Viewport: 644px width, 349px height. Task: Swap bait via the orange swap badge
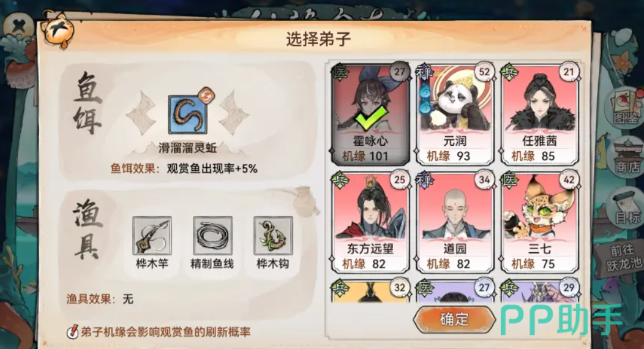[x=204, y=97]
